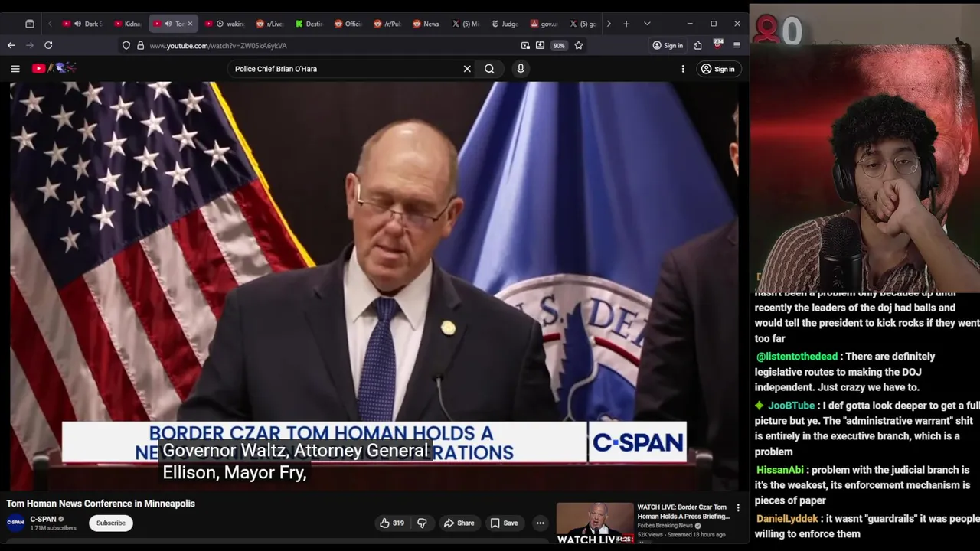Clear the YouTube search box text
This screenshot has width=980, height=551.
(467, 69)
